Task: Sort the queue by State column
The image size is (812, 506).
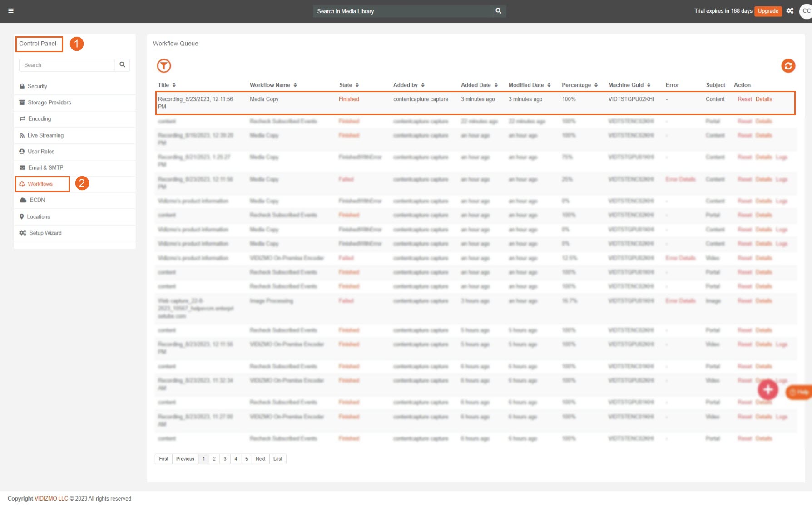Action: (349, 85)
